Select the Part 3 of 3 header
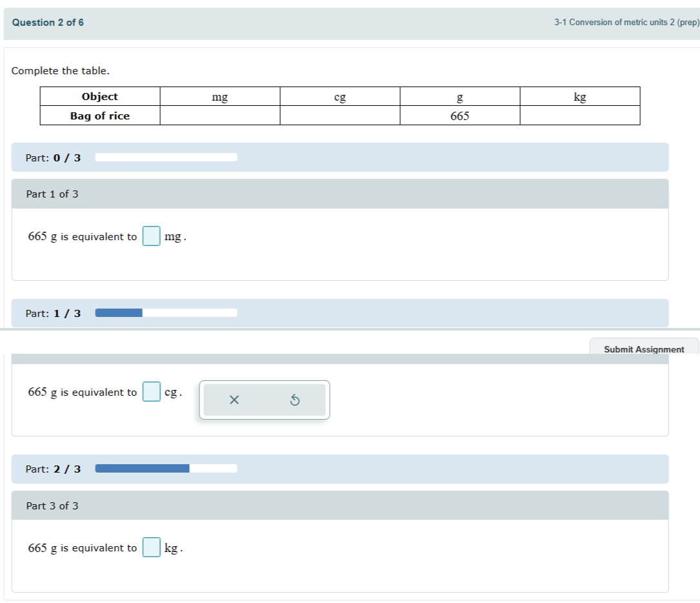The height and width of the screenshot is (603, 700). (340, 506)
